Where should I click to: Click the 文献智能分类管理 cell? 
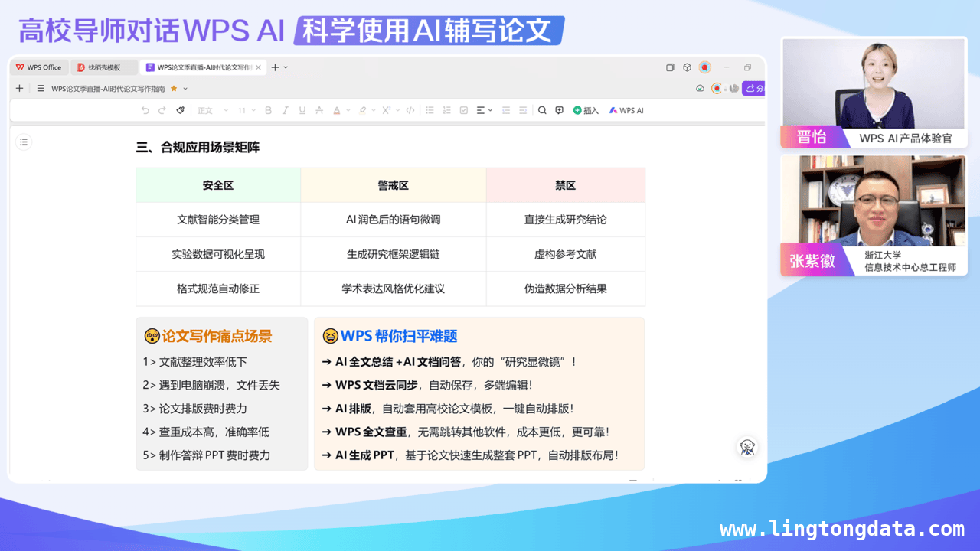[x=218, y=220]
